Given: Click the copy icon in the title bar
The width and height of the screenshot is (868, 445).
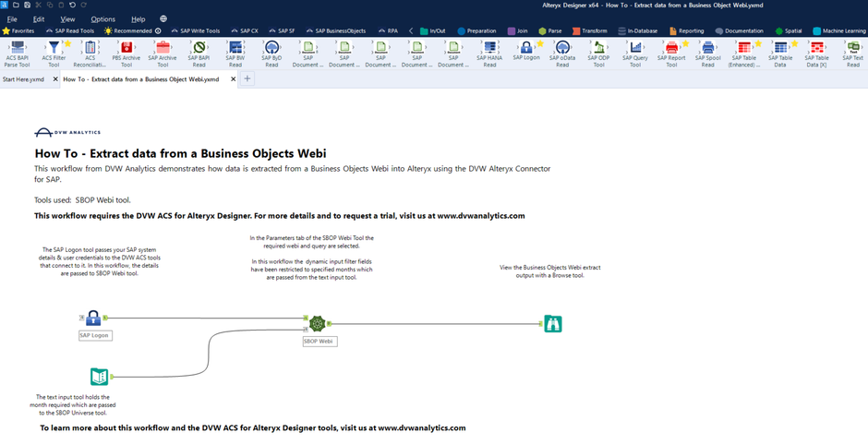Looking at the screenshot, I should (50, 5).
